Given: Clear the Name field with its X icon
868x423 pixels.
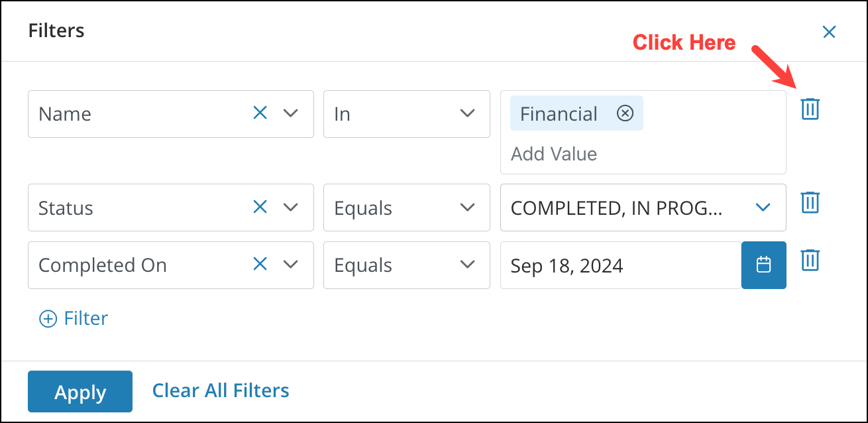Looking at the screenshot, I should click(x=260, y=113).
